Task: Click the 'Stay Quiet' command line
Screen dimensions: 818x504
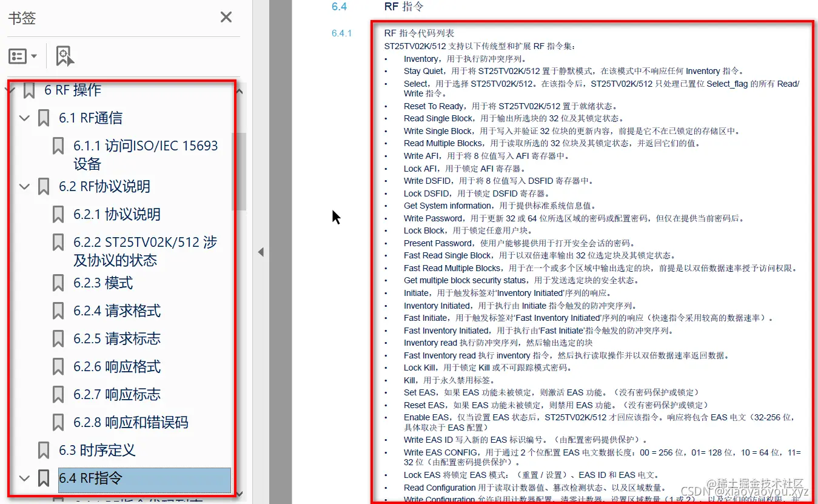Action: pos(574,71)
